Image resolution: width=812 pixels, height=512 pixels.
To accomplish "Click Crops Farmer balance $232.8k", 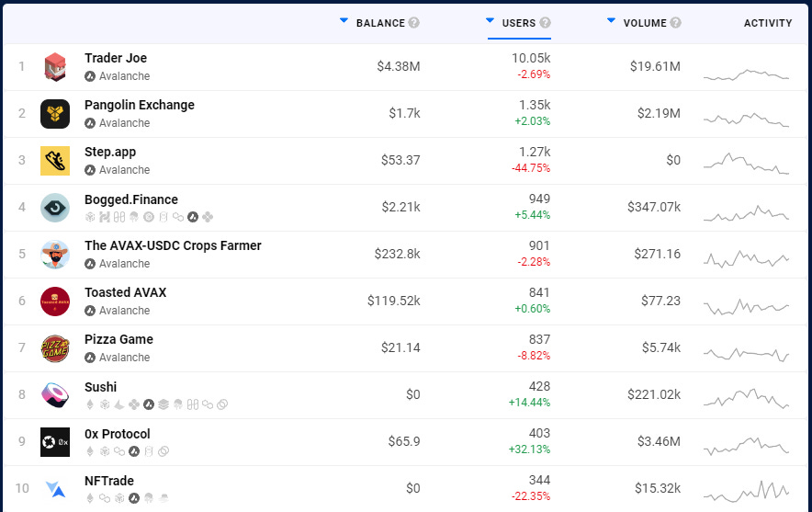I will [x=397, y=254].
